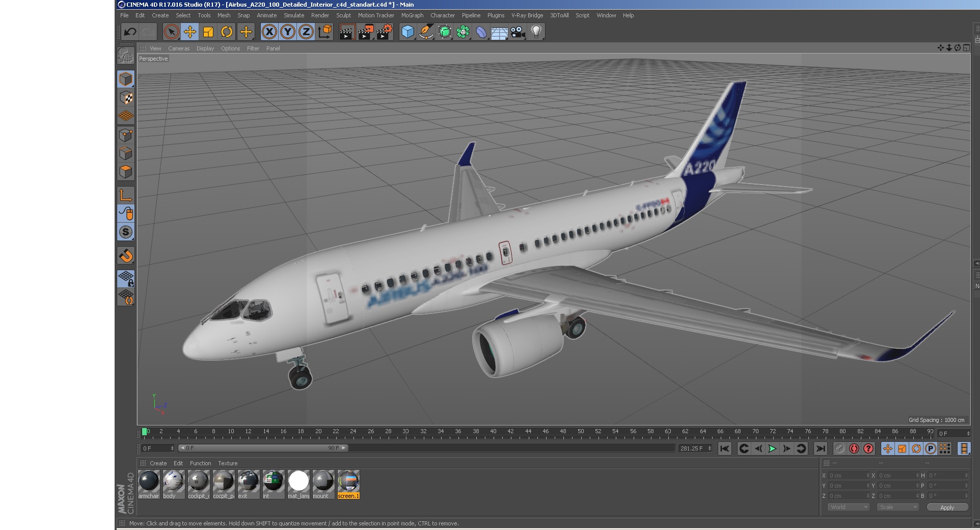
Task: Toggle Enable Snap magnet icon
Action: (x=126, y=255)
